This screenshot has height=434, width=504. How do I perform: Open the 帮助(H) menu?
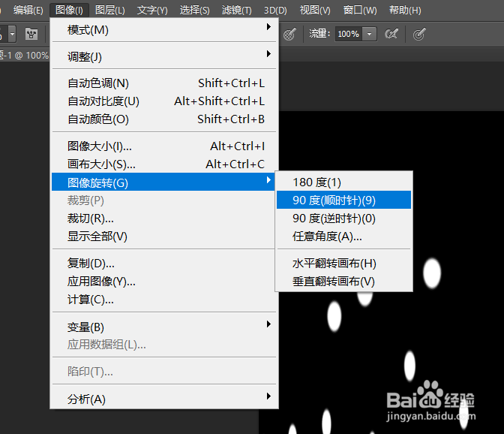(x=405, y=11)
